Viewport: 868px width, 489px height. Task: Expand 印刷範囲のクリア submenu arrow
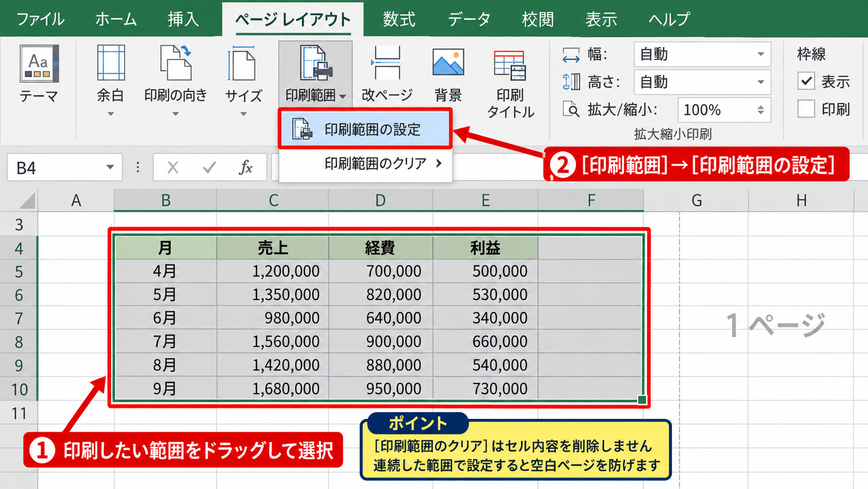(439, 163)
